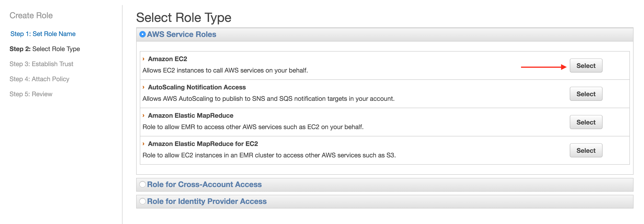Click Select for Elastic MapReduce for EC2
Screen dimensions: 644x224
coord(586,151)
